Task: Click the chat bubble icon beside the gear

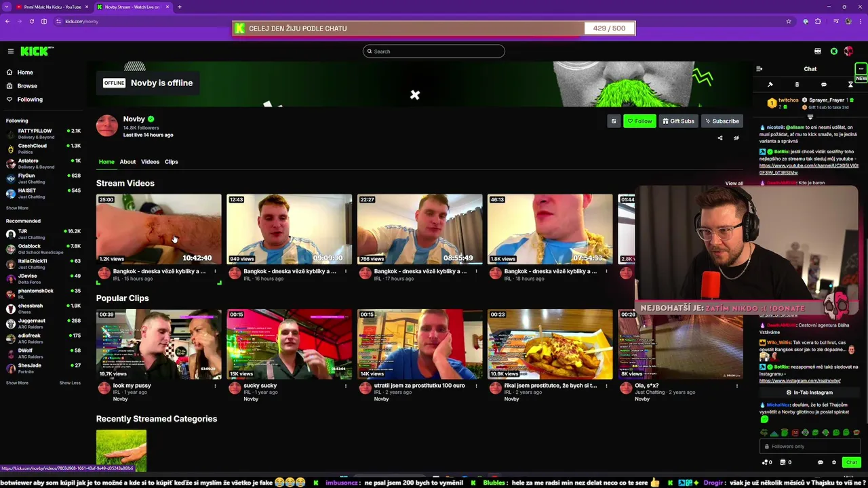Action: (x=820, y=462)
